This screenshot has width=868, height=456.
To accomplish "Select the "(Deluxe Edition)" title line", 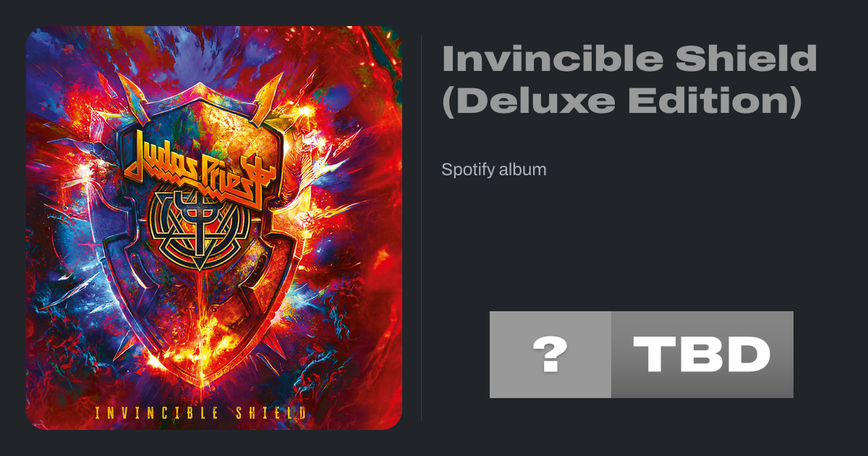I will tap(622, 102).
